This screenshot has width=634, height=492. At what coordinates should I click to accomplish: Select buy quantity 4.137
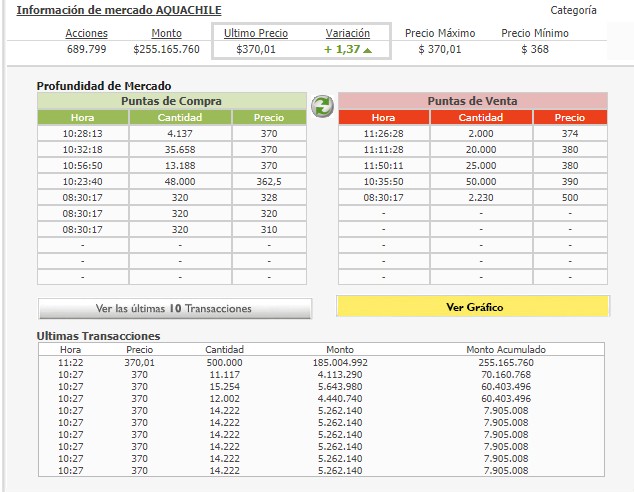click(180, 134)
